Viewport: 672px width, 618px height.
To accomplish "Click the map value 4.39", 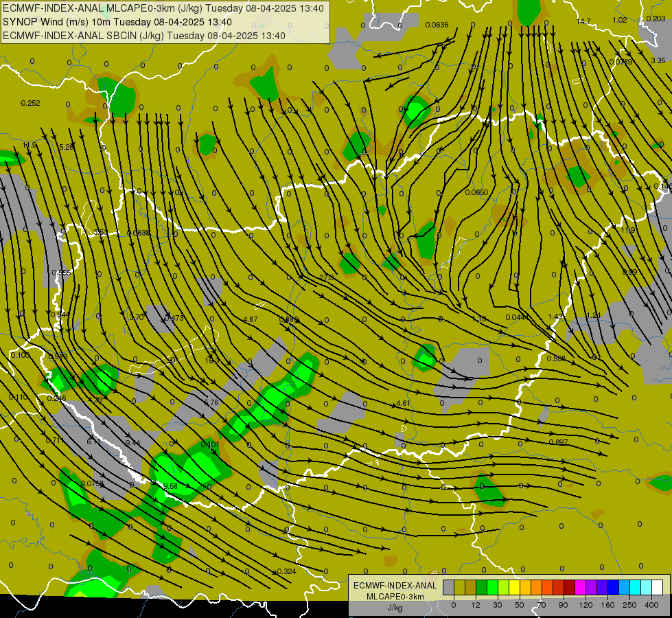I will pyautogui.click(x=95, y=400).
